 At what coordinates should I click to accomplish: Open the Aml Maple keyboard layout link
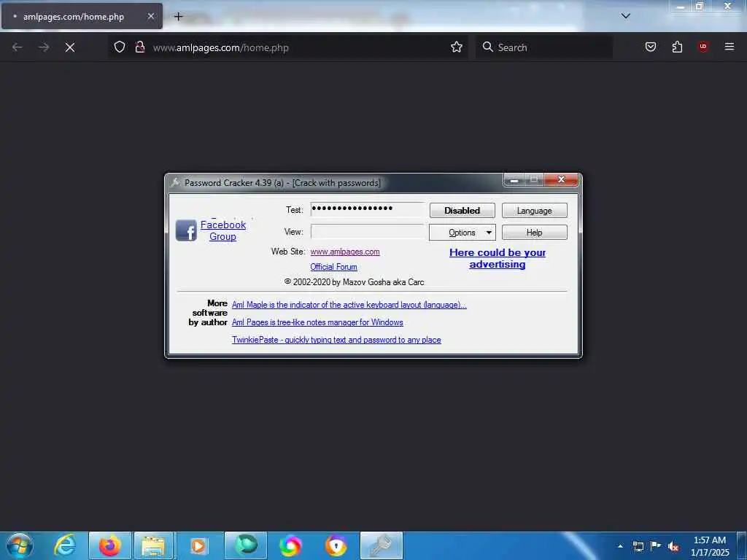349,305
